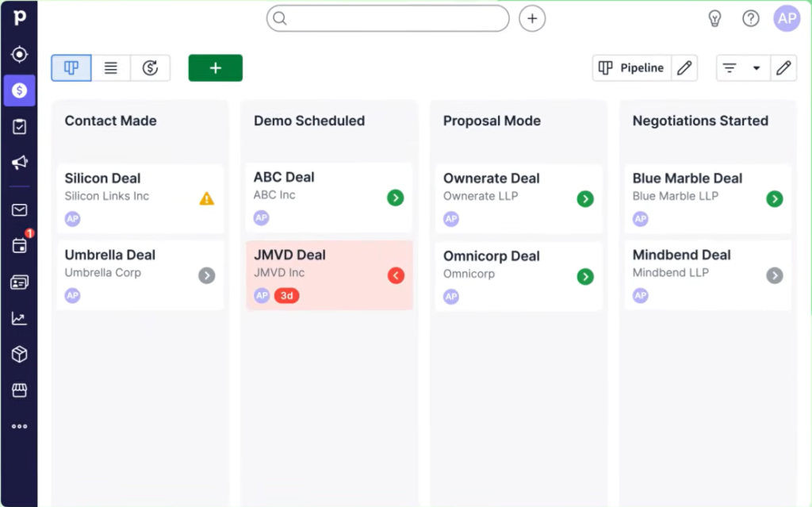Image resolution: width=812 pixels, height=507 pixels.
Task: Click Umbrella Corp organization name
Action: tap(102, 273)
